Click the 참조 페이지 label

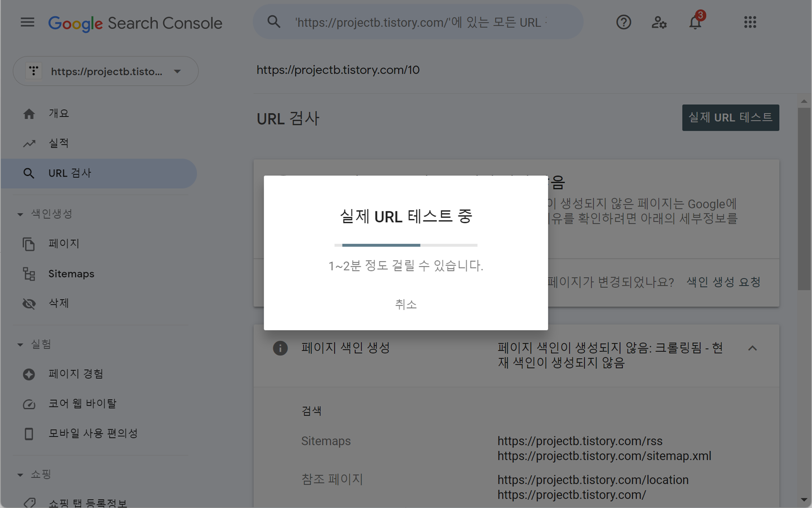tap(332, 480)
